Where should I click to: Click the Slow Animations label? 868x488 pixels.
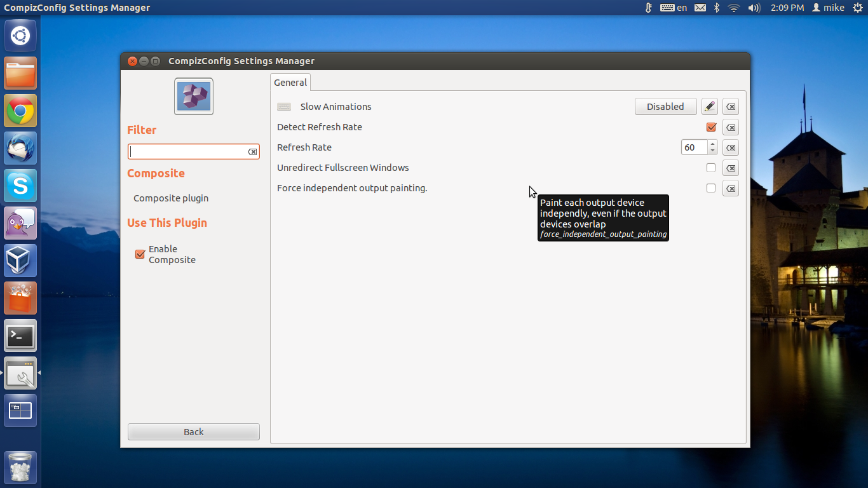[x=336, y=107]
